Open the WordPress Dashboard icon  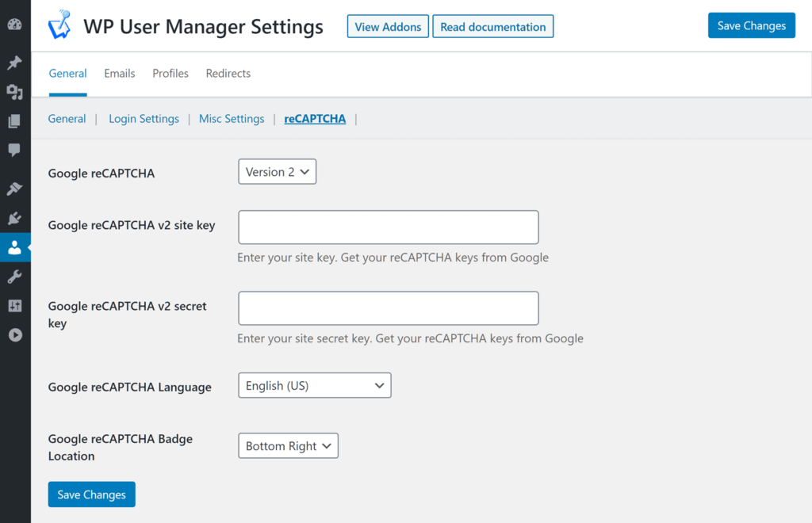point(15,25)
